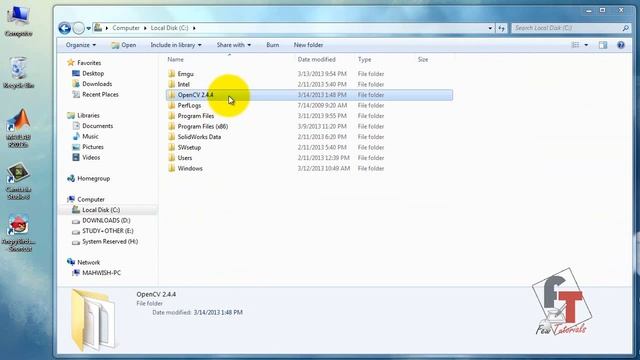Open Desktop under Favorites
Screen dimensions: 640x360
pyautogui.click(x=93, y=73)
